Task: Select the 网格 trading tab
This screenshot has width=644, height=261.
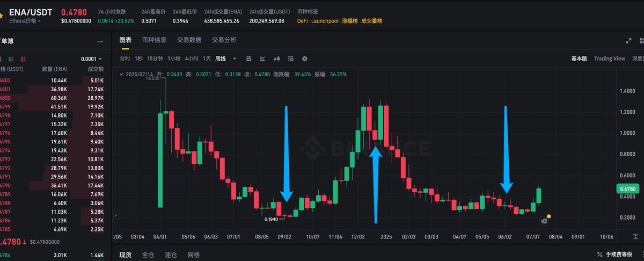Action: (195, 254)
